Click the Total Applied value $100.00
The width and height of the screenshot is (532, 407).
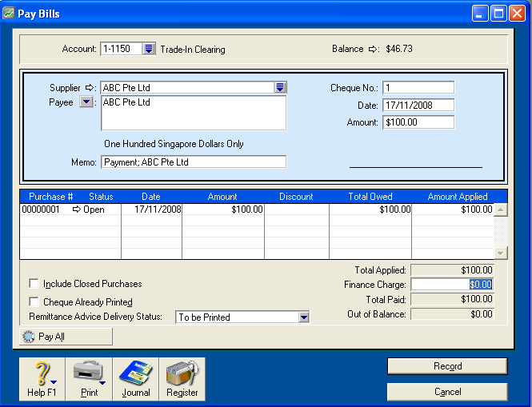pos(452,270)
